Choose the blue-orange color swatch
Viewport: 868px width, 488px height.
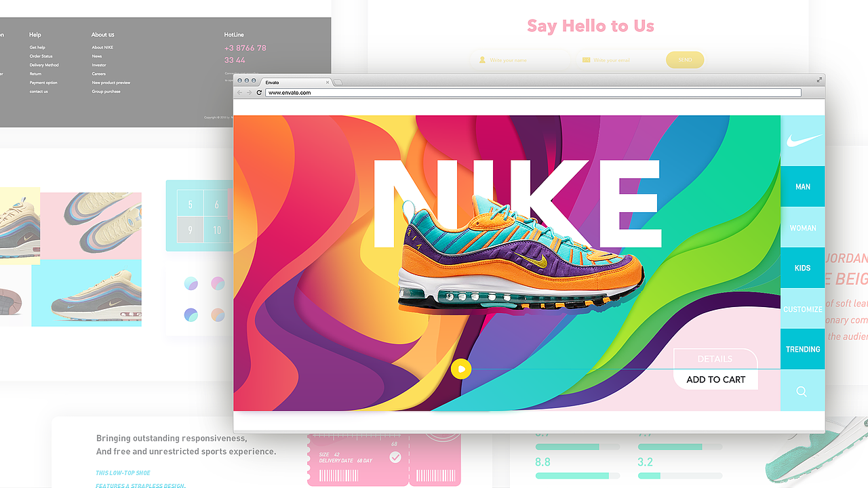click(x=218, y=315)
